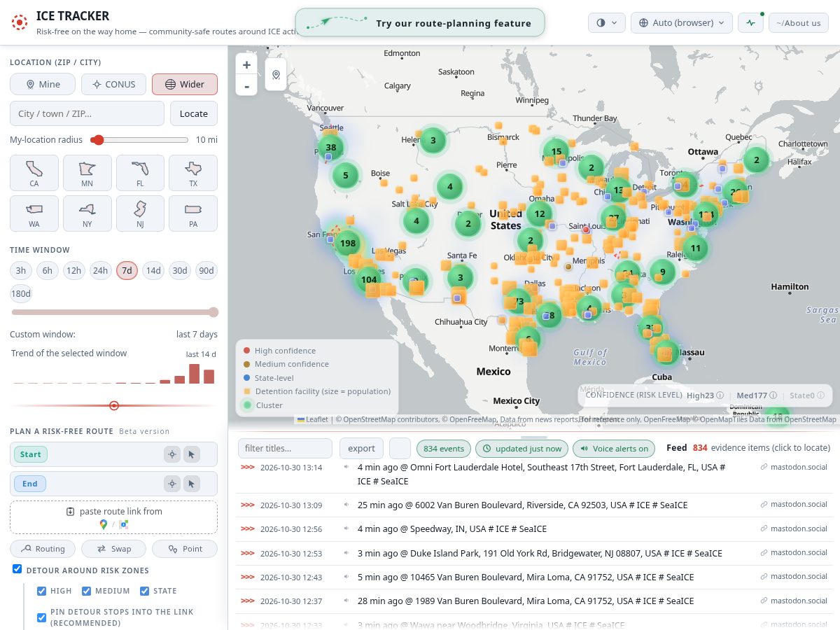This screenshot has width=840, height=630.
Task: Pick End point on map with cursor
Action: (192, 484)
